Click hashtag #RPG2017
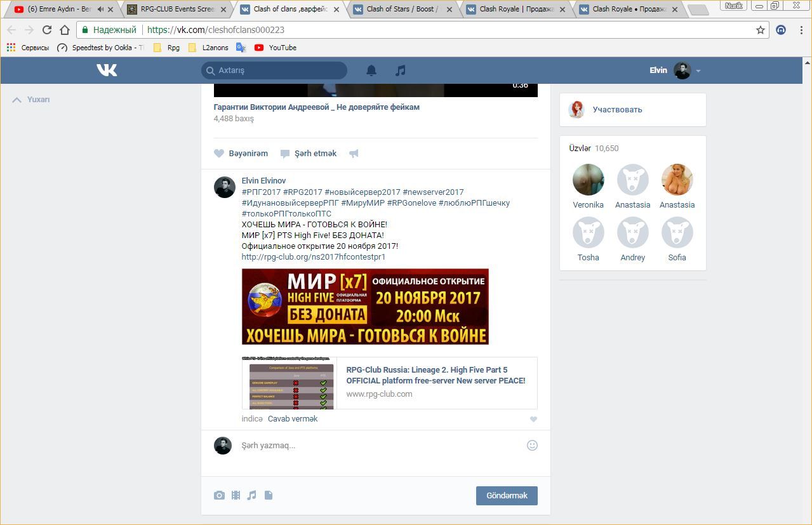Screen dimensions: 812x525 coord(303,192)
